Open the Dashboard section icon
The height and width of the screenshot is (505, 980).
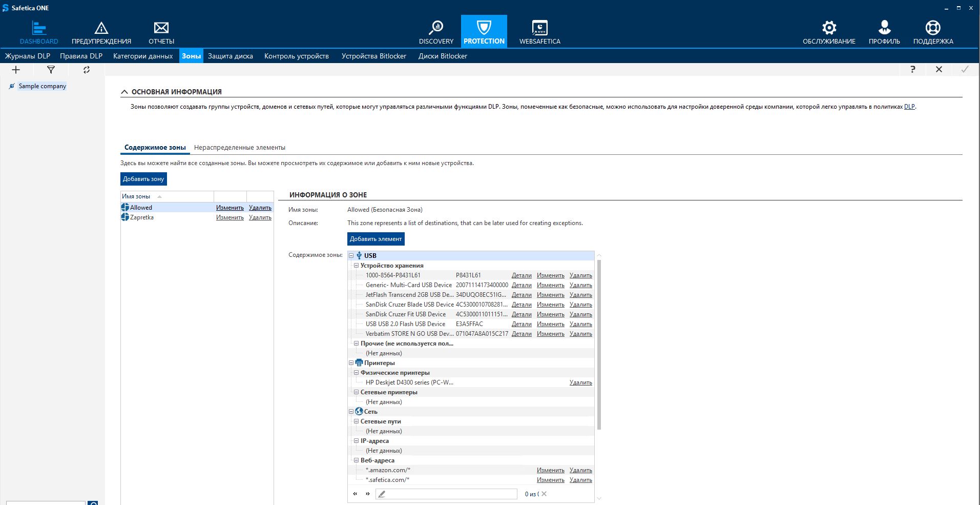[39, 28]
